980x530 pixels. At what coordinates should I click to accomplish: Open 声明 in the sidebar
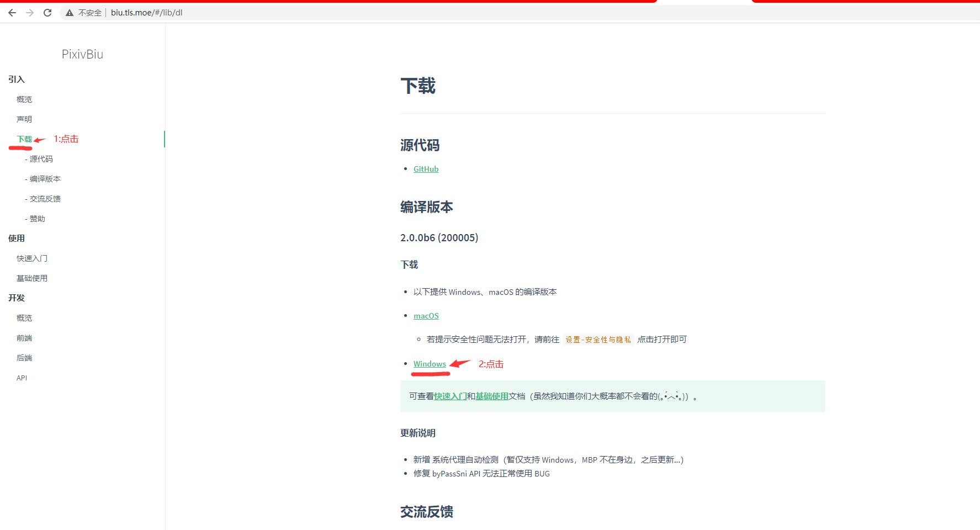[24, 119]
